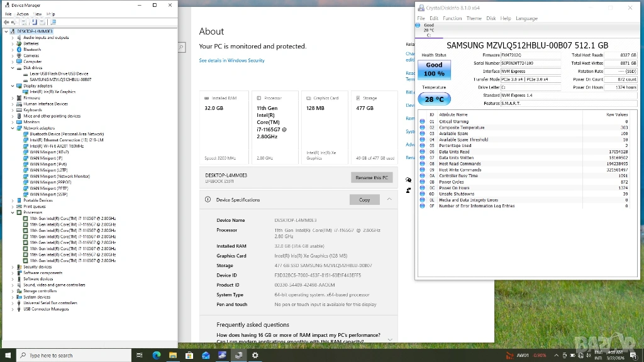
Task: Click the Back arrow in Device Manager toolbar
Action: pos(6,22)
